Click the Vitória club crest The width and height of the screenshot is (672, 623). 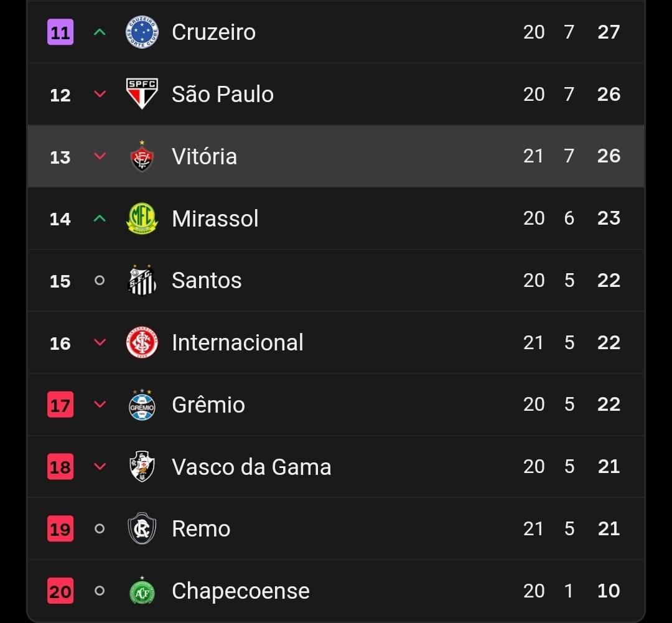pos(142,156)
